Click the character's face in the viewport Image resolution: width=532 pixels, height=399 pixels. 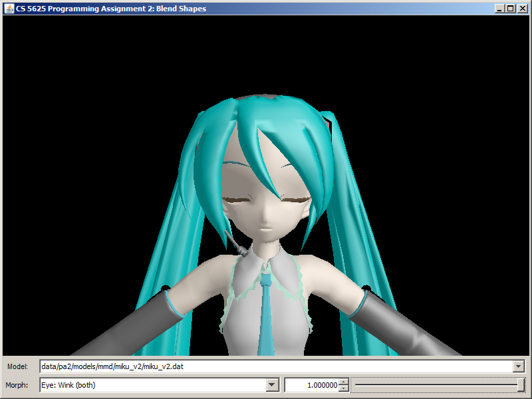[x=266, y=206]
